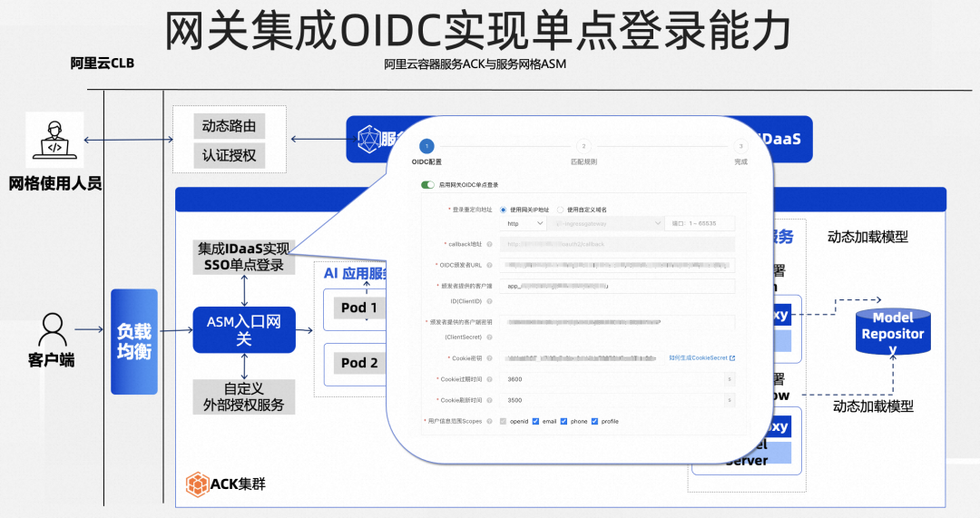This screenshot has width=980, height=518.
Task: Click the 阿里云CLB label
Action: (102, 64)
